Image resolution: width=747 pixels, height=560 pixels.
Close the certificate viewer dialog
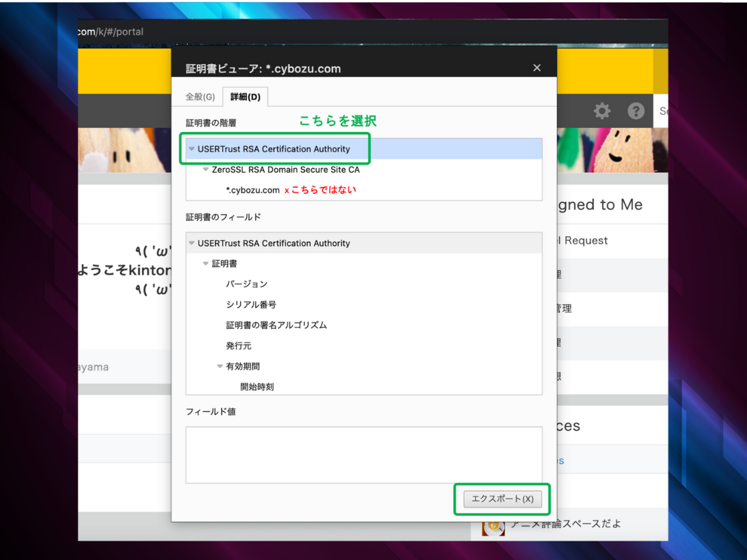click(537, 68)
